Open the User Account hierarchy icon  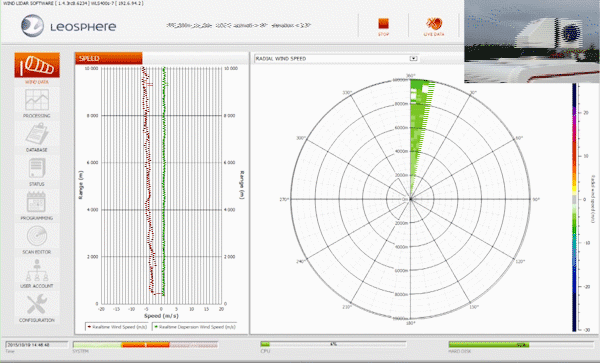pyautogui.click(x=37, y=270)
